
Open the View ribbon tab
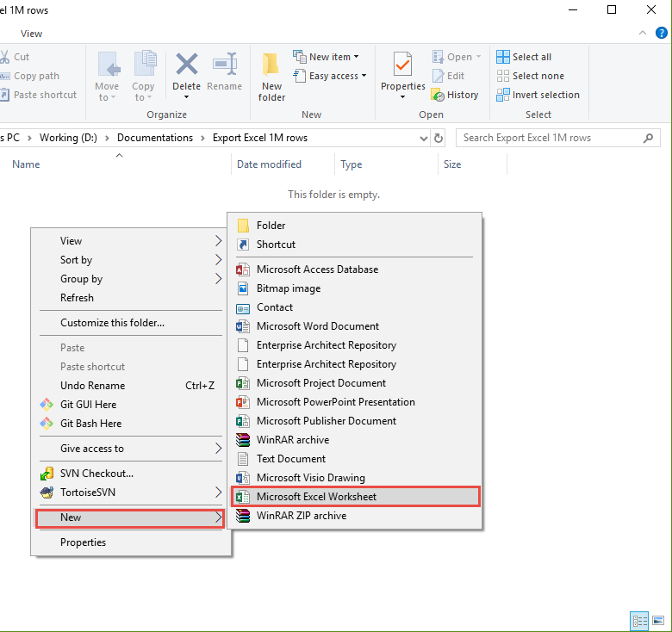tap(31, 34)
